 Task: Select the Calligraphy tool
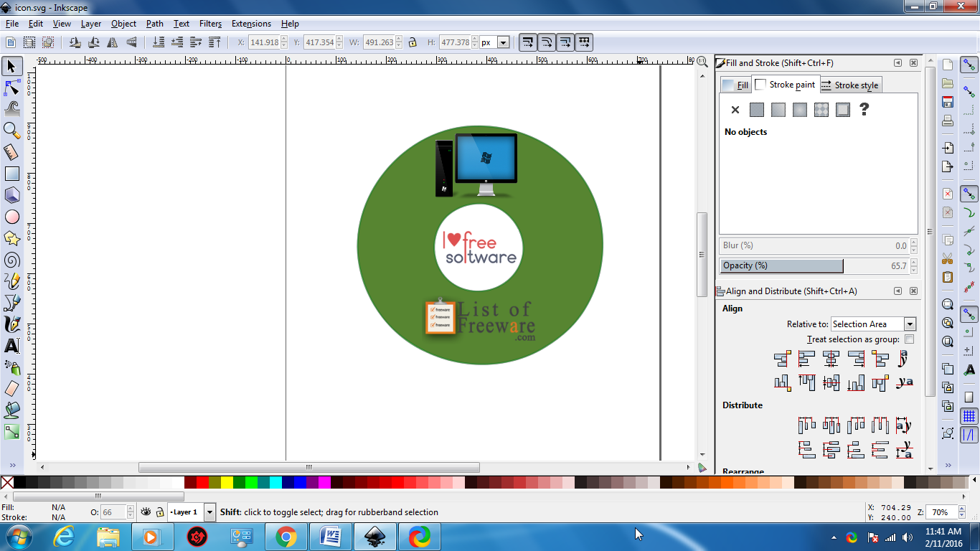(x=11, y=324)
